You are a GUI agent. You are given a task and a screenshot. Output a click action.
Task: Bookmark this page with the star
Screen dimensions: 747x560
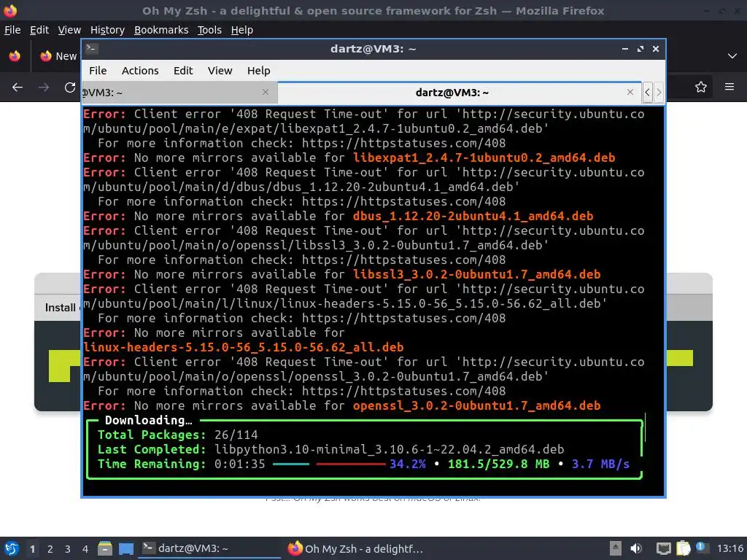pyautogui.click(x=701, y=87)
